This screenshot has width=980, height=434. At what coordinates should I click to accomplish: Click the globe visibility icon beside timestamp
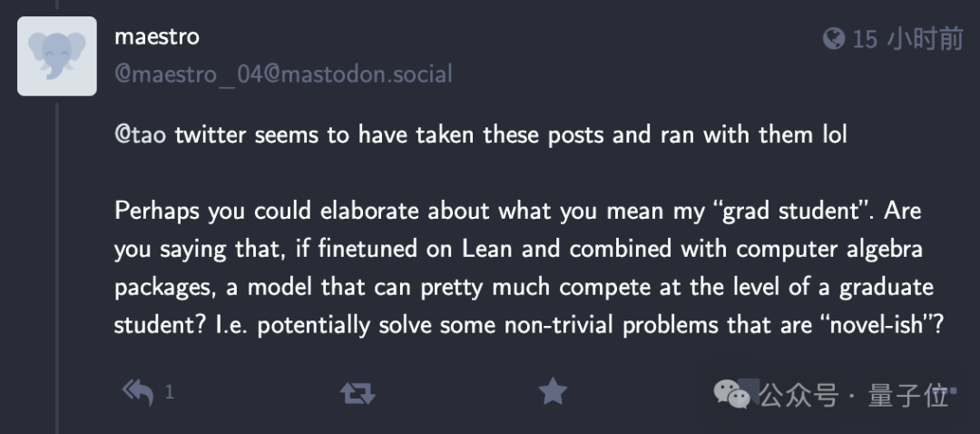833,38
